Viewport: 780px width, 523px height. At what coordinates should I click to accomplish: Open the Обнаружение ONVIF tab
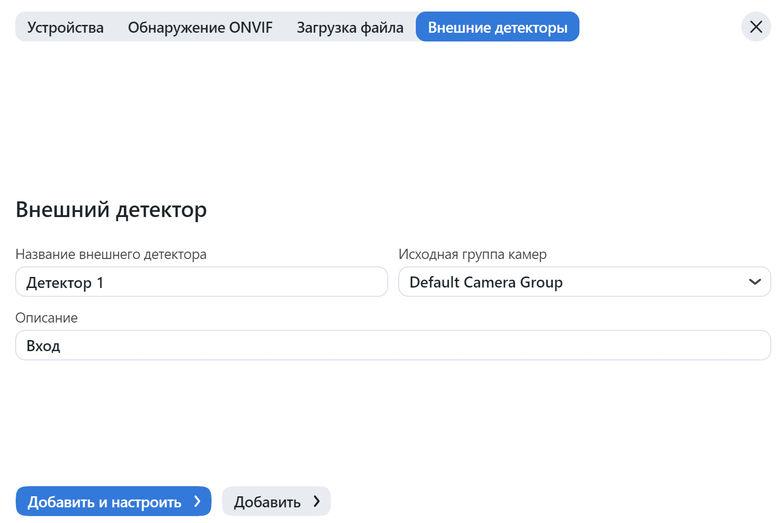[x=200, y=27]
